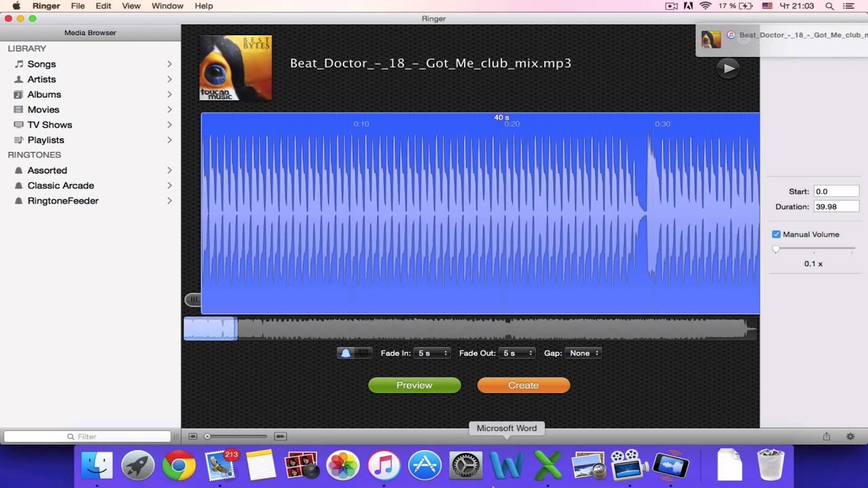Select the TV Shows library row

click(x=90, y=125)
